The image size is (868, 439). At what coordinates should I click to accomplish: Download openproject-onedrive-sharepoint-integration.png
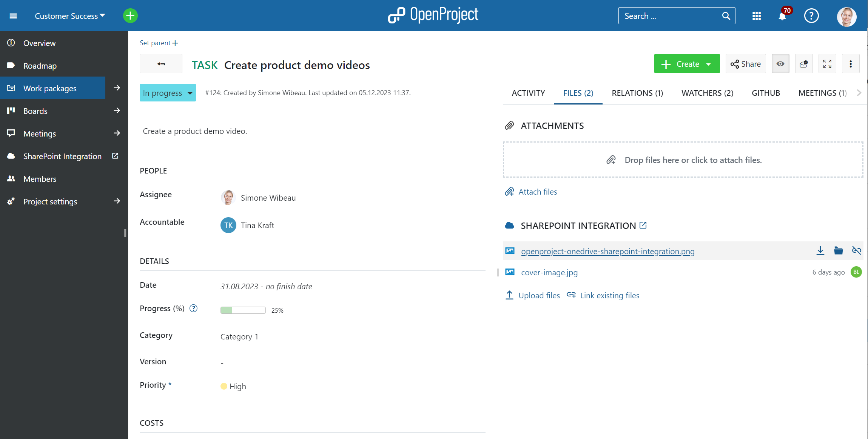pos(820,250)
